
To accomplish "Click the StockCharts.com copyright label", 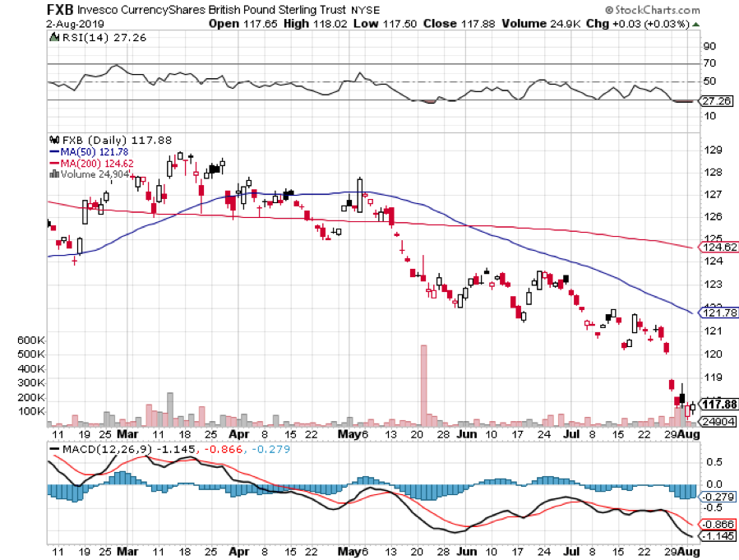I will point(653,9).
